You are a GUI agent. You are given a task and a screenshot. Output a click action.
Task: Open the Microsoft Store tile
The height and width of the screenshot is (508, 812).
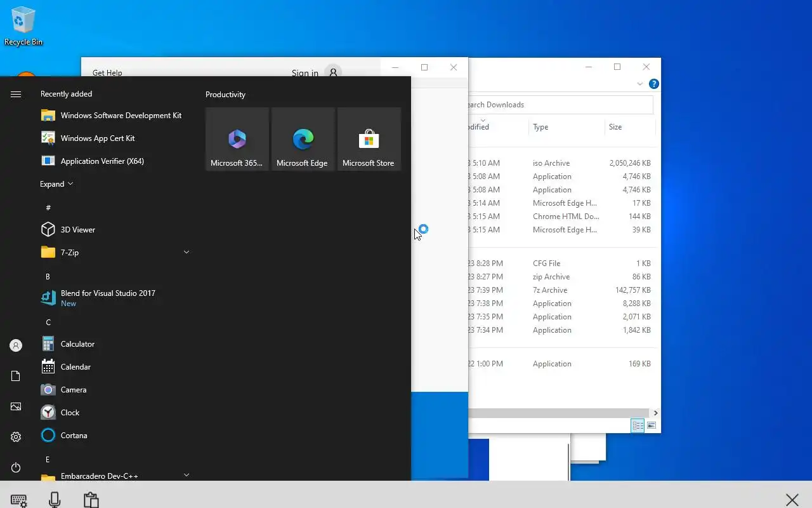click(369, 139)
